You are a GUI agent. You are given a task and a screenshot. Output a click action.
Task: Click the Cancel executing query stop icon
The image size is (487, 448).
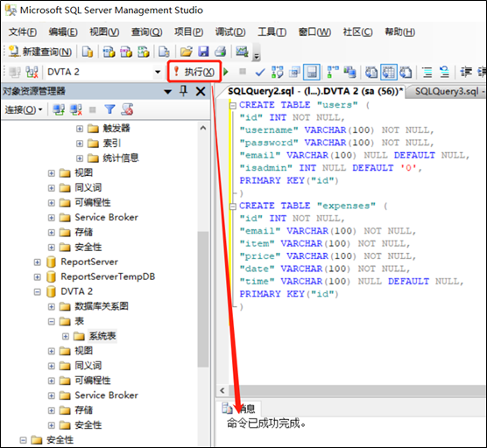[243, 72]
